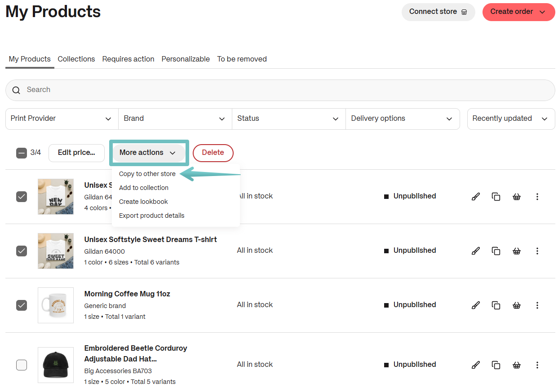Open the Recently updated sort dropdown
The image size is (558, 392).
[x=511, y=119]
